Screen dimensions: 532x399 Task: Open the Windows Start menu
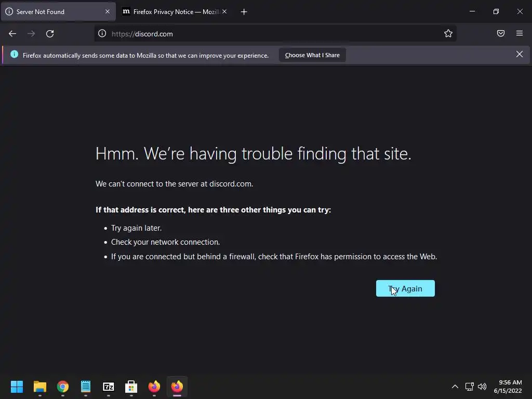coord(17,387)
